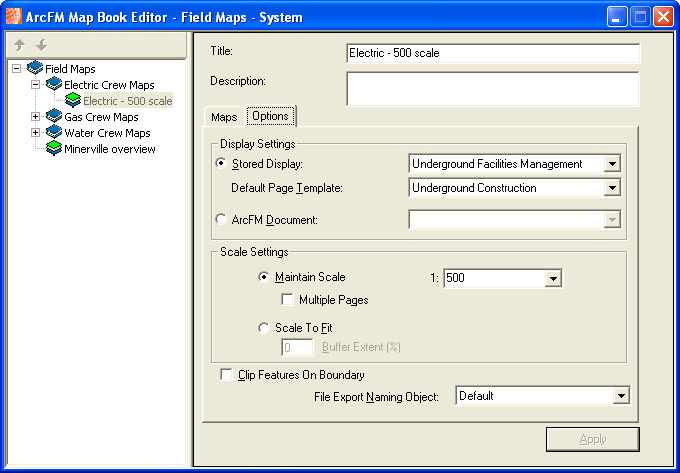Click the move down arrow icon
The height and width of the screenshot is (473, 680).
(42, 45)
